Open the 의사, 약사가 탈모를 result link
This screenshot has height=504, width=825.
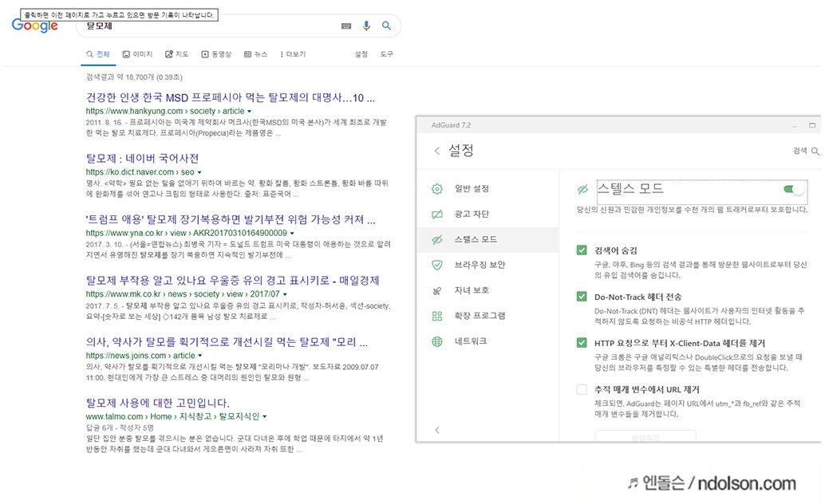point(227,342)
